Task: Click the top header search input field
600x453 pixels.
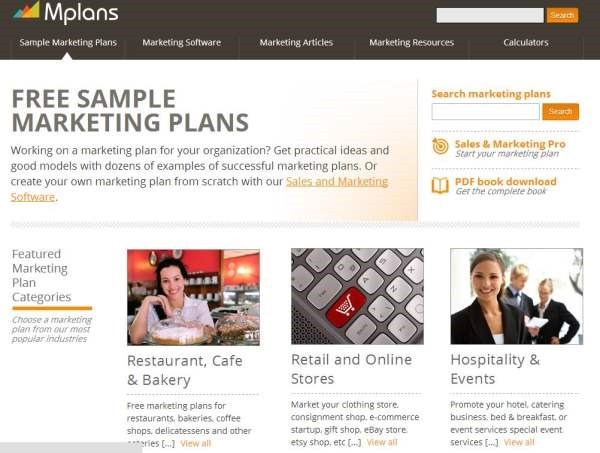Action: [490, 15]
